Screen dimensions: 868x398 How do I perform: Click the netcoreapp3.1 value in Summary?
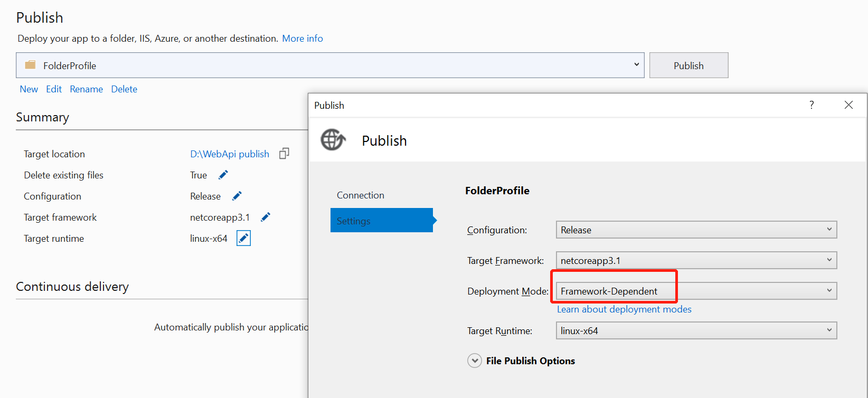220,217
